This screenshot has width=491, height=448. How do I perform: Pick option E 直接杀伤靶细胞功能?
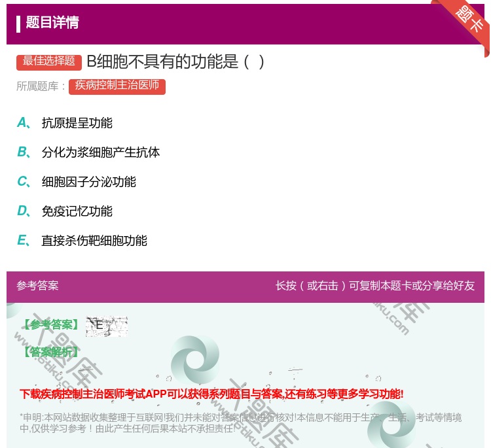82,241
